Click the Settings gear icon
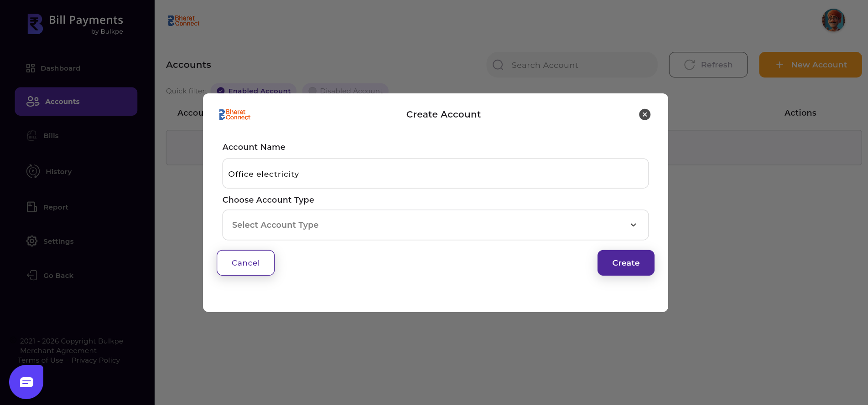The width and height of the screenshot is (868, 405). pos(32,241)
